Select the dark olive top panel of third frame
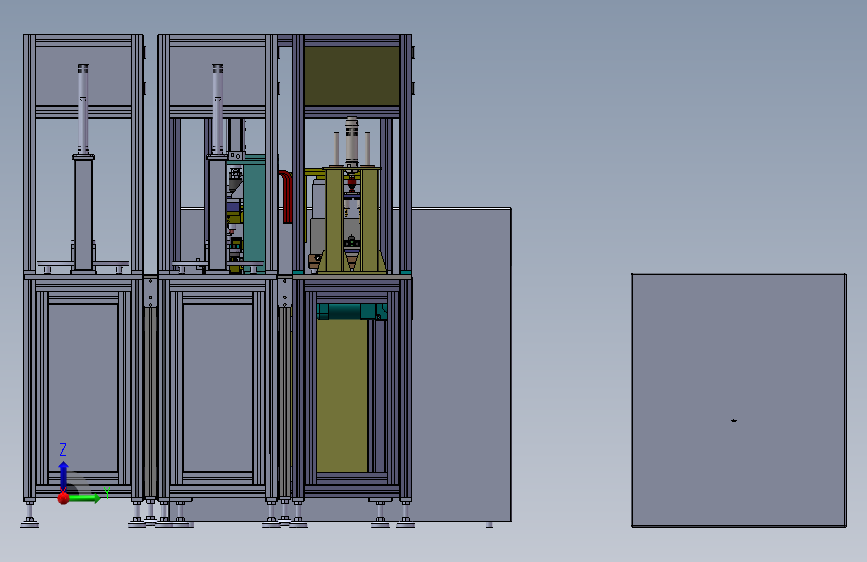The image size is (867, 562). click(352, 76)
